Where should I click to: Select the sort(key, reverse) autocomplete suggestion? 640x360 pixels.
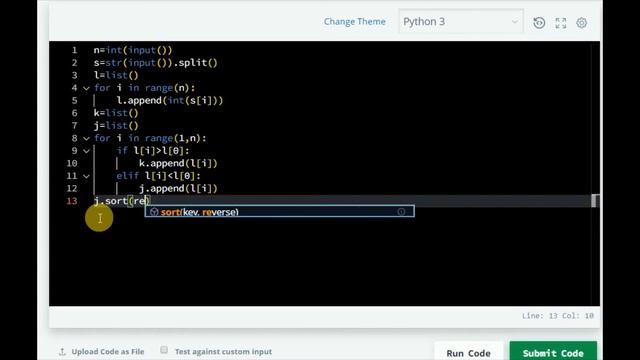[x=280, y=211]
